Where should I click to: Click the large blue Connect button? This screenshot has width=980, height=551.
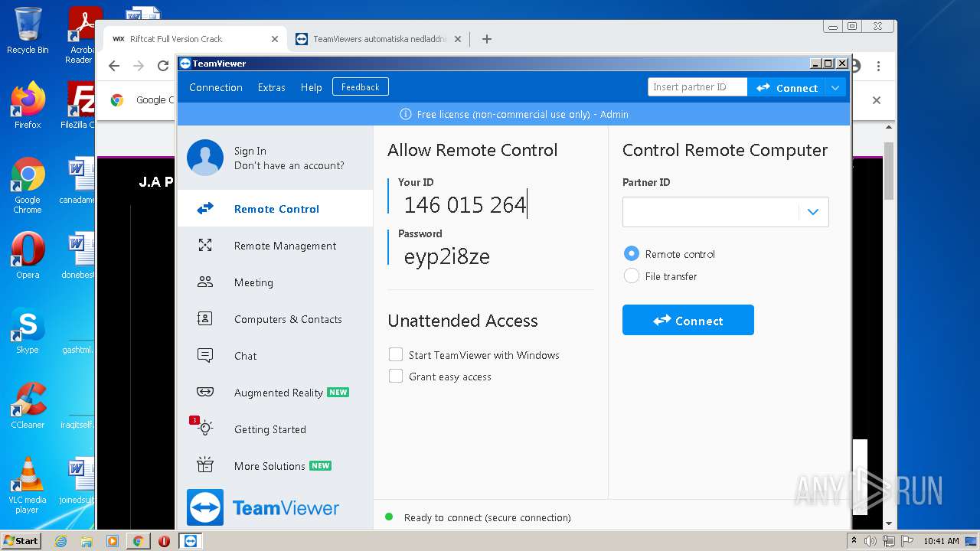tap(688, 320)
